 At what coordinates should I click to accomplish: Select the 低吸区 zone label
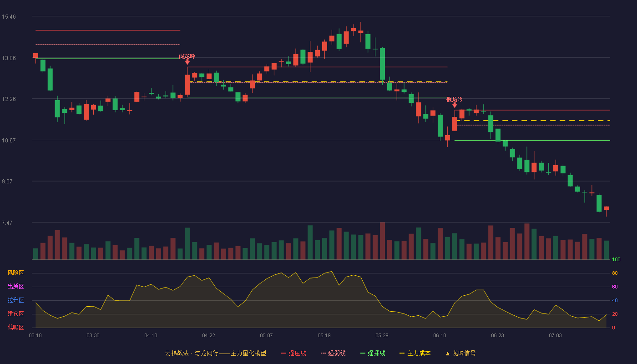[x=15, y=327]
